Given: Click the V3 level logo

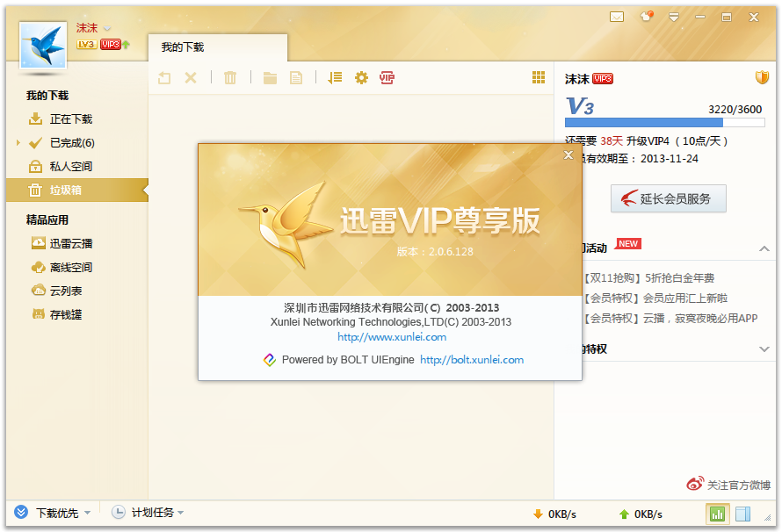Looking at the screenshot, I should point(580,106).
